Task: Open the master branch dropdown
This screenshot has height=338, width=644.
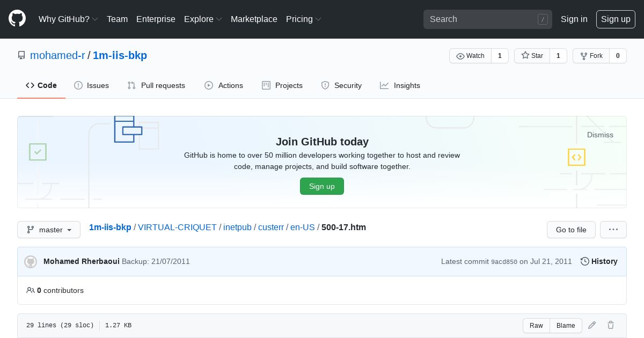Action: point(49,230)
